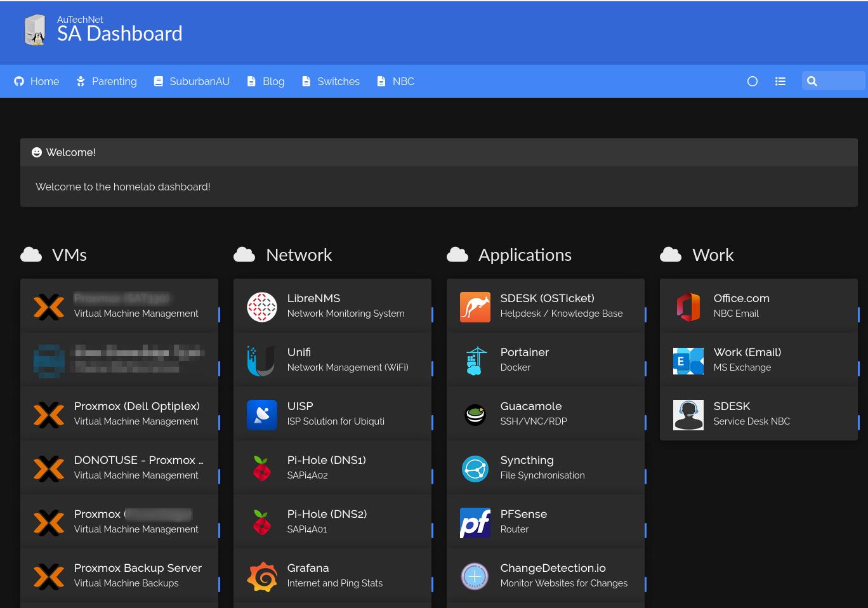This screenshot has height=608, width=868.
Task: Click 'Helpdesk / Knowledge Base' text
Action: point(562,314)
